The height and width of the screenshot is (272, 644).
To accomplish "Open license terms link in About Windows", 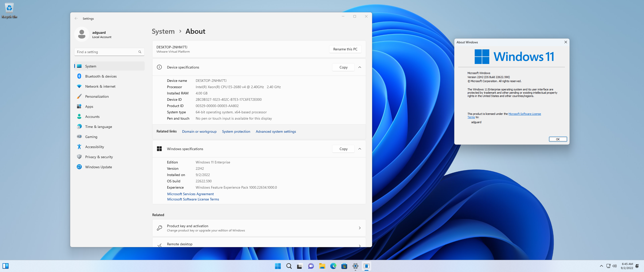I will 525,114.
